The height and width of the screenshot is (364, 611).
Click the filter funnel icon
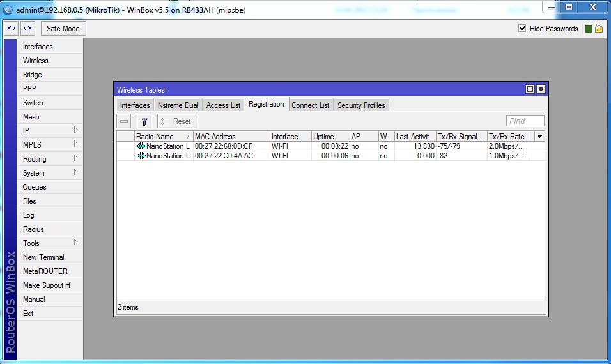144,121
